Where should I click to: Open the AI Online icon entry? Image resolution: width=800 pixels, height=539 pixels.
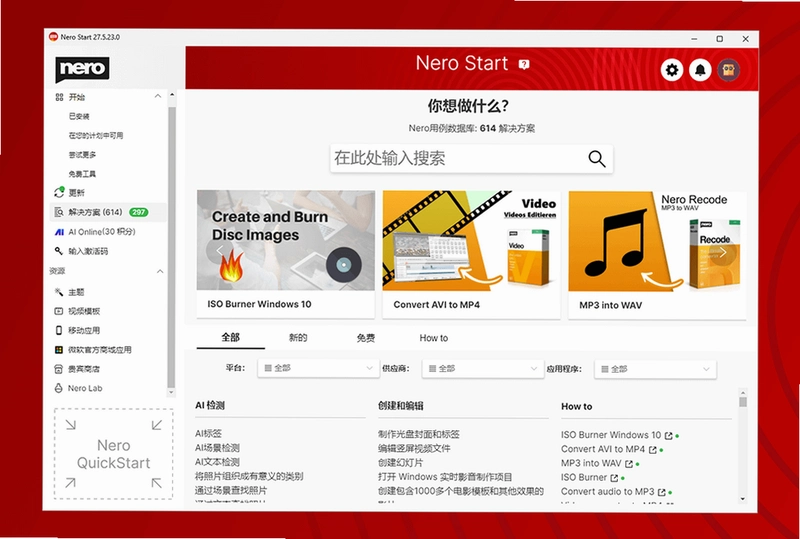tap(59, 232)
